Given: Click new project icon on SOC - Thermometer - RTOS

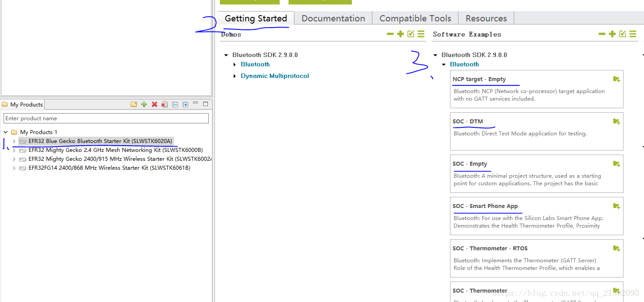Looking at the screenshot, I should tap(616, 249).
